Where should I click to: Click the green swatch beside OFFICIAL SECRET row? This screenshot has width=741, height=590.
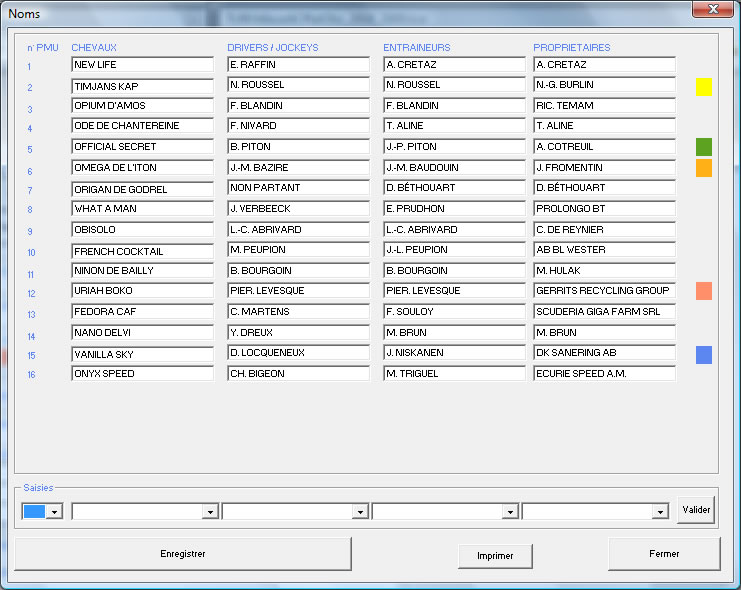click(x=703, y=147)
